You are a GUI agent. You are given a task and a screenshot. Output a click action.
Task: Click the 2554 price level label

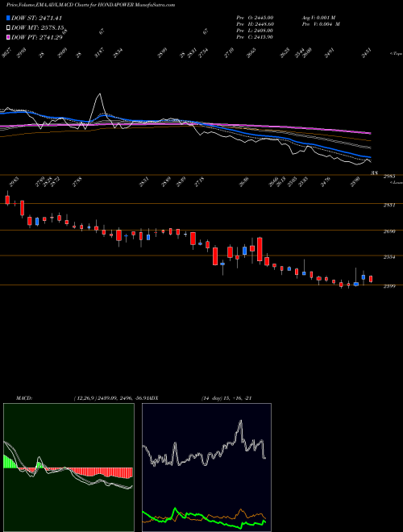click(389, 257)
